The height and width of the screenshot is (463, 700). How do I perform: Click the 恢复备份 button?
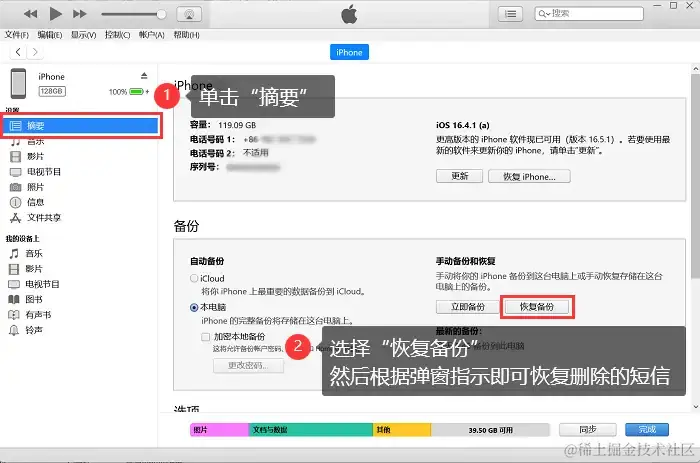537,307
